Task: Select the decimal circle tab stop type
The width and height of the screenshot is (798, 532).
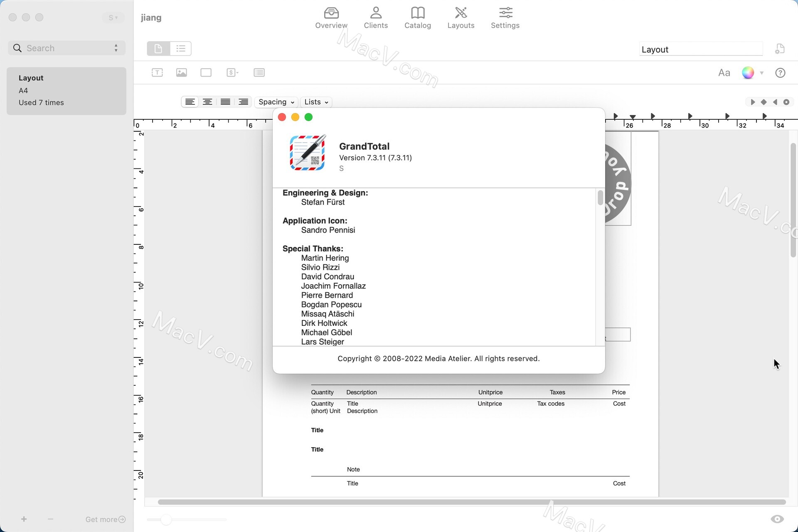Action: point(786,102)
